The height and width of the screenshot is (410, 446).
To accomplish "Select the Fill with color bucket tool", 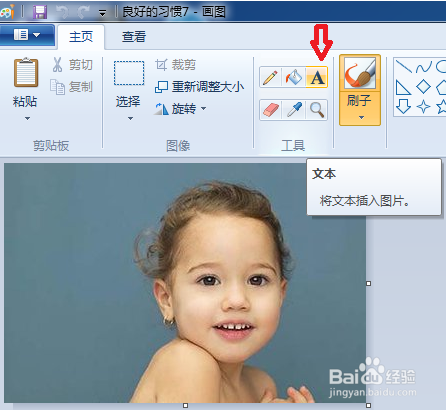I will click(294, 78).
